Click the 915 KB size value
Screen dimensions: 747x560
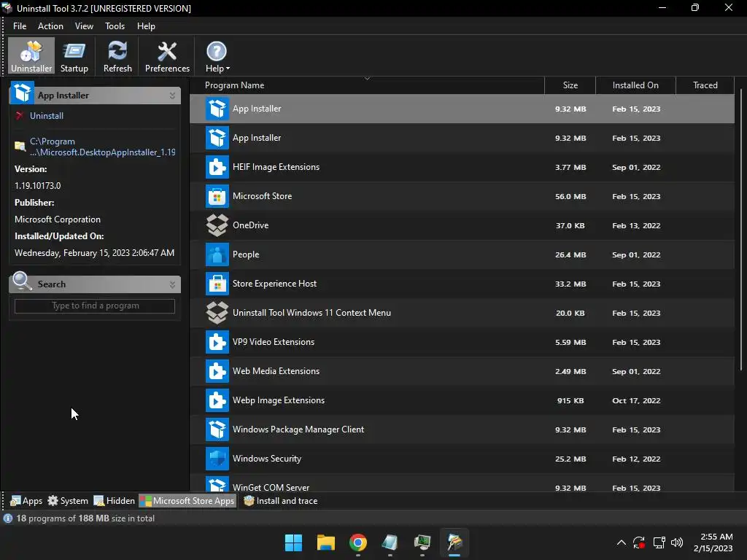click(570, 401)
